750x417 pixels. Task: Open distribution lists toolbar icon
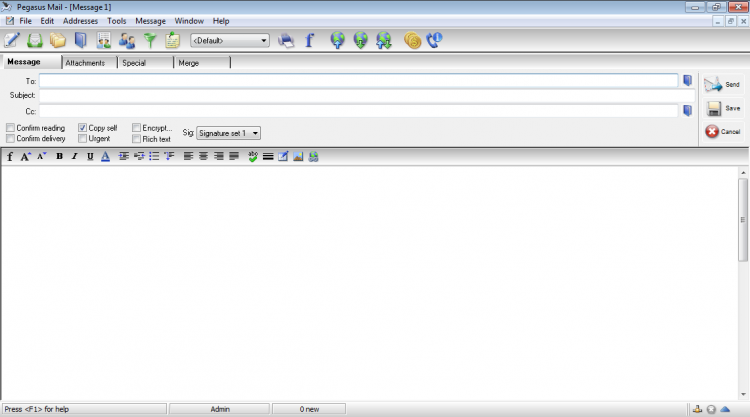coord(103,40)
